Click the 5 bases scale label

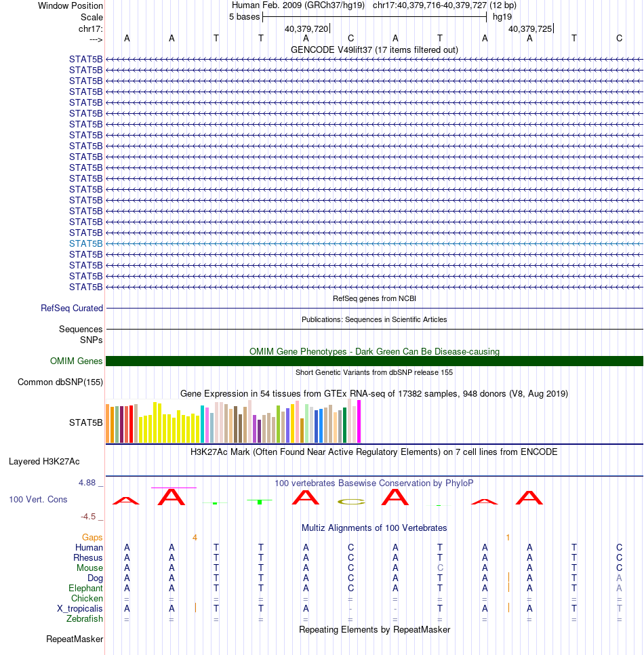pyautogui.click(x=244, y=17)
